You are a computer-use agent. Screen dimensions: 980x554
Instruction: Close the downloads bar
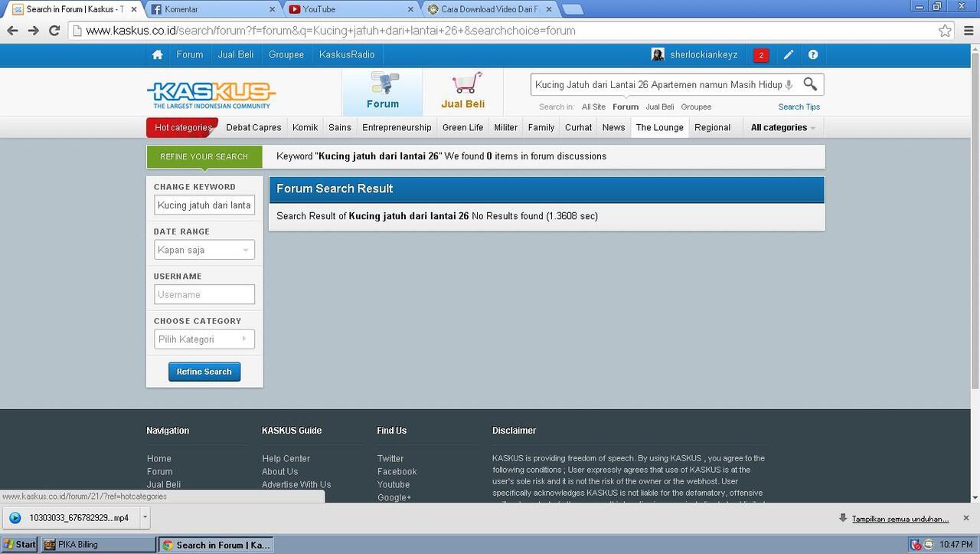(x=965, y=518)
